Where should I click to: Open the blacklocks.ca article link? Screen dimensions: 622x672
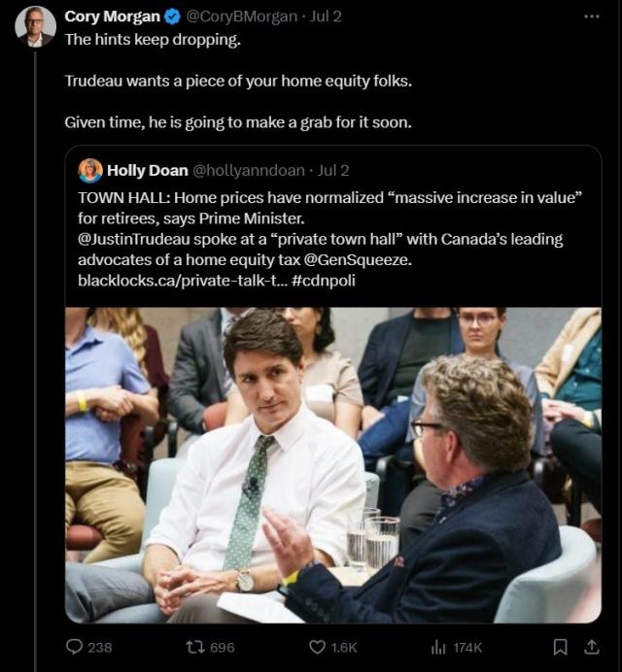click(x=183, y=281)
